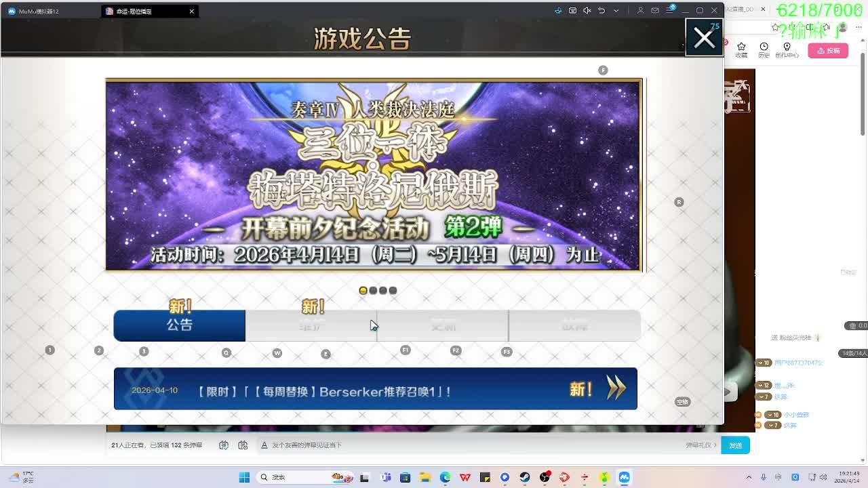Select the fourth banner carousel dot
This screenshot has height=488, width=868.
point(393,291)
